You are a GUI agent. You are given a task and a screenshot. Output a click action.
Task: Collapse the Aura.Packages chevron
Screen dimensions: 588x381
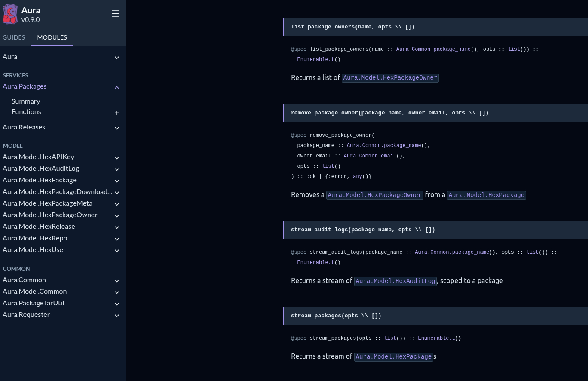[x=116, y=87]
